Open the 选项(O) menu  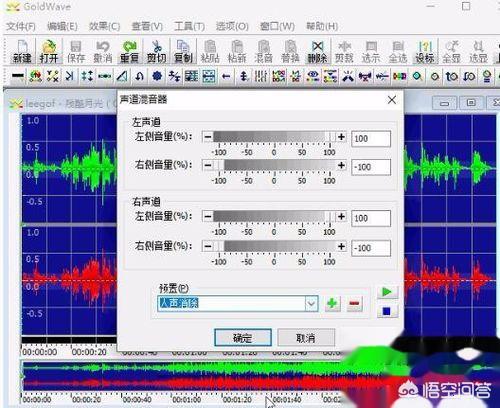[232, 26]
